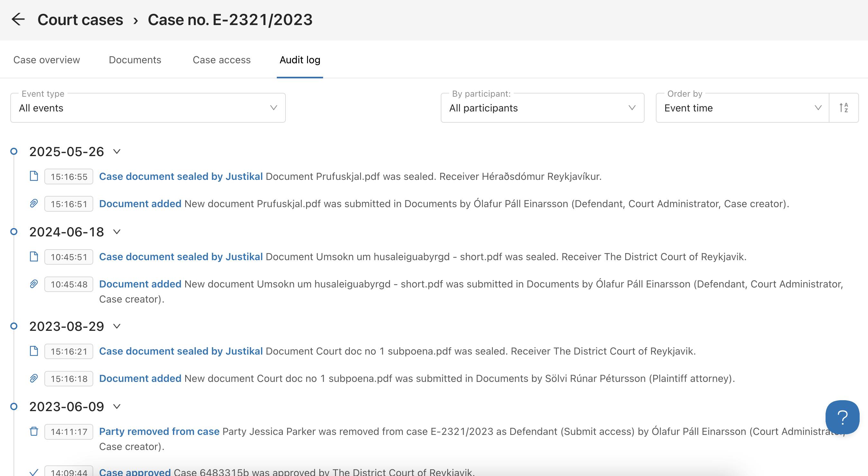Viewport: 868px width, 476px height.
Task: Open the Order by Event time dropdown
Action: (x=742, y=108)
